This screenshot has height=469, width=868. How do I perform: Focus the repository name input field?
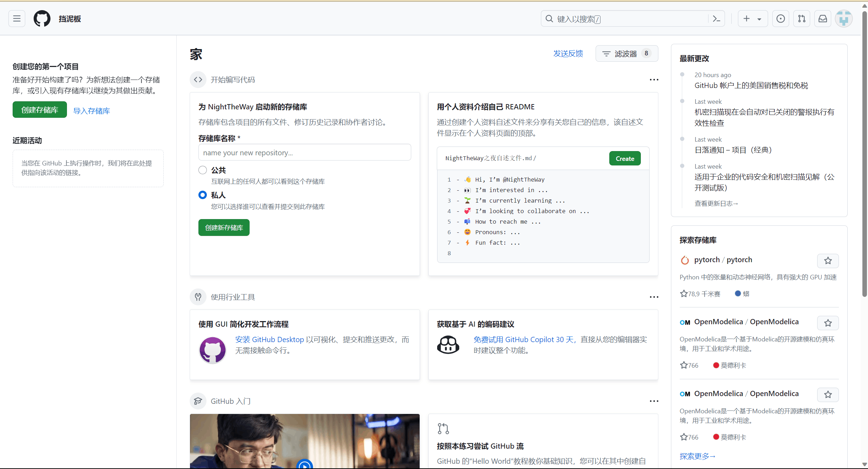click(304, 152)
